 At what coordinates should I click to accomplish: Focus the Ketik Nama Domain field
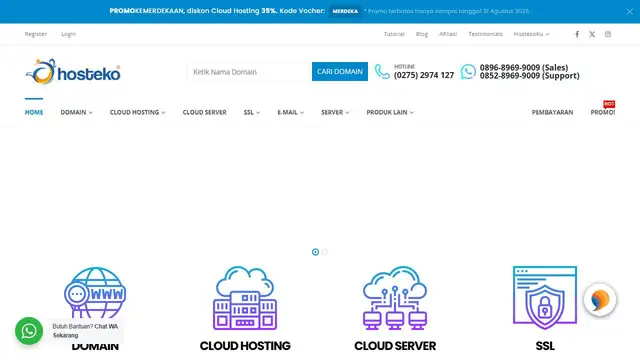point(249,72)
